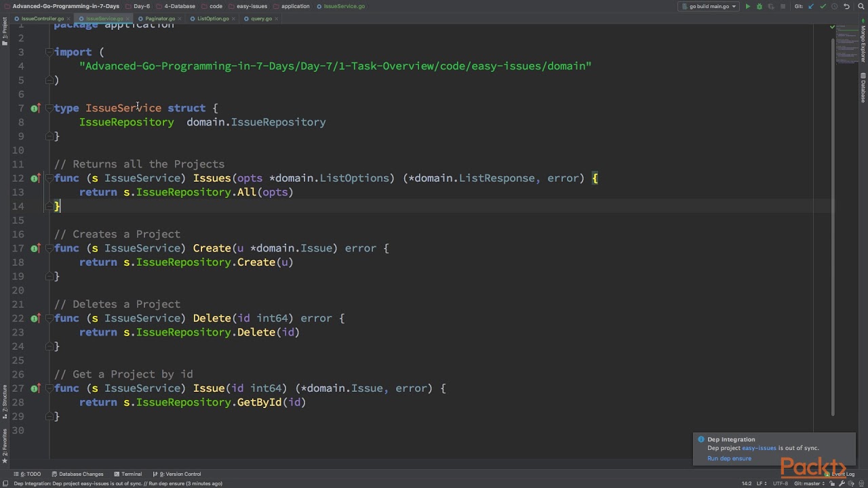868x488 pixels.
Task: Click the easy-issues link in the notification
Action: [x=759, y=448]
